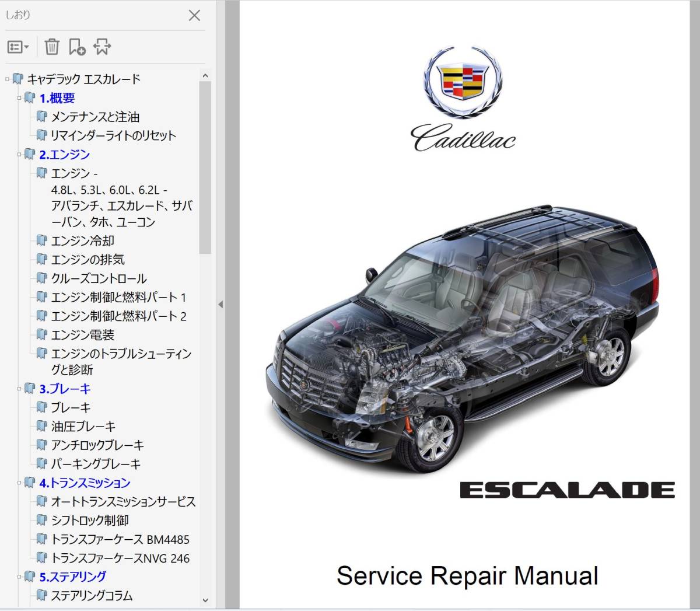Select エンジン制御と燃料パート 1 bookmark
This screenshot has height=611, width=700.
point(119,297)
